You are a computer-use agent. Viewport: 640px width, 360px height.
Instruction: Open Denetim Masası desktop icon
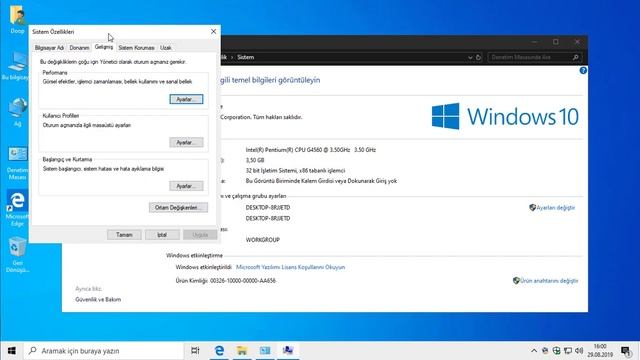click(17, 163)
